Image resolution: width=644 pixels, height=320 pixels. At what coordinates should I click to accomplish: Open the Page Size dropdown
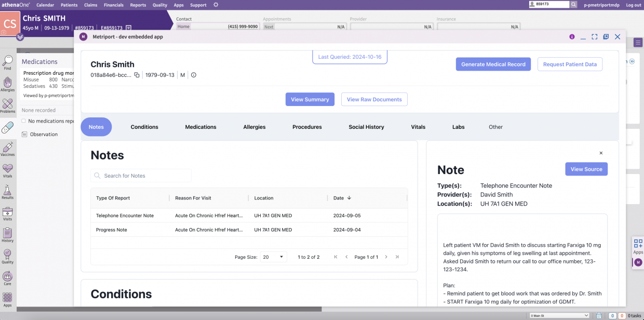pyautogui.click(x=273, y=257)
